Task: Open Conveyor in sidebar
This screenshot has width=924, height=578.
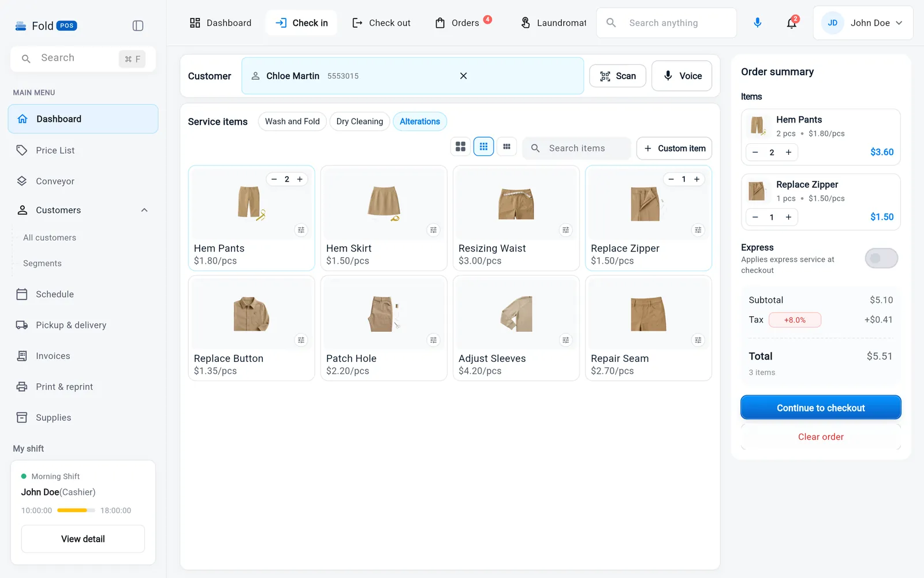Action: (x=83, y=181)
